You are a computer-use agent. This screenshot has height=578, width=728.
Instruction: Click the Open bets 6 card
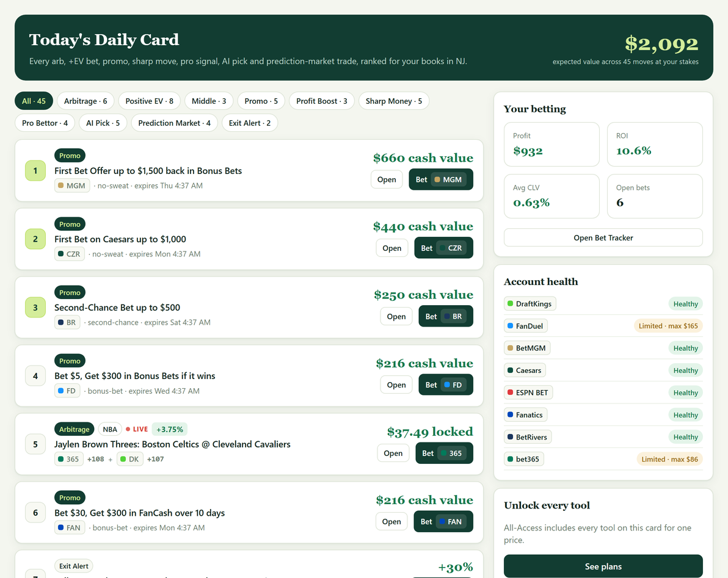(655, 196)
